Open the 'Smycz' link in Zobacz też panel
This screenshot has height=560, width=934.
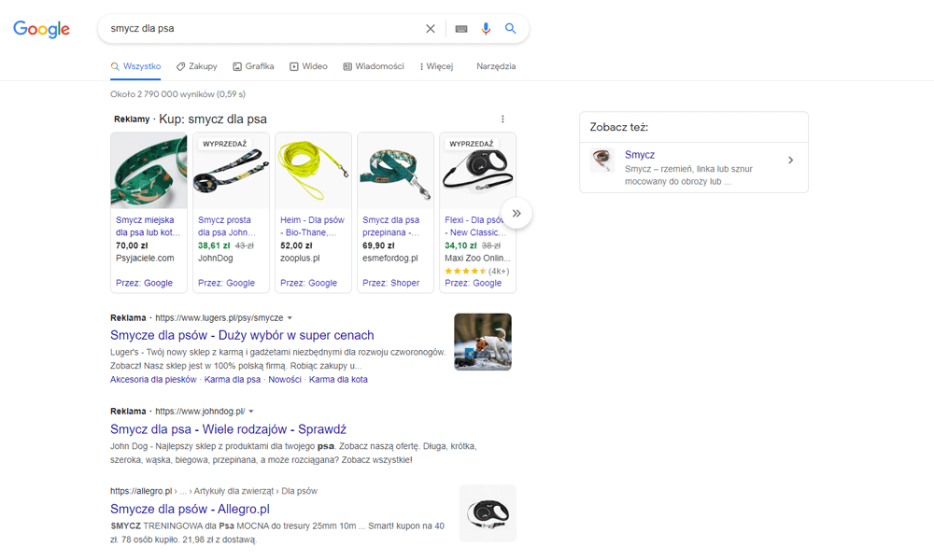pos(640,155)
